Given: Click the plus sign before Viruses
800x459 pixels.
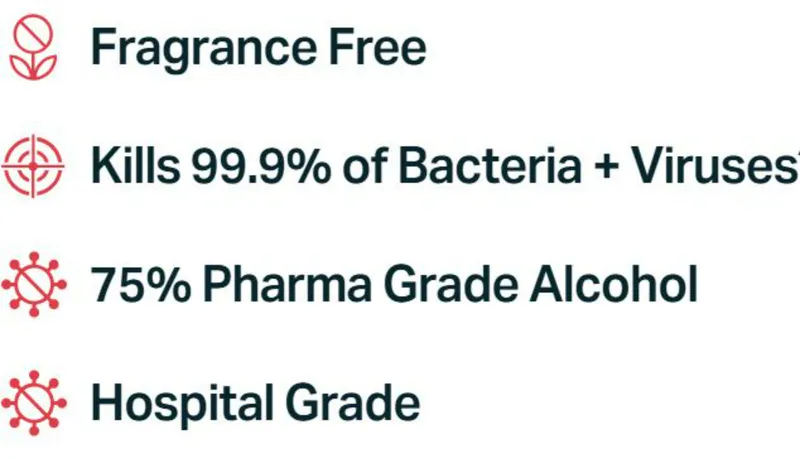Looking at the screenshot, I should (616, 168).
